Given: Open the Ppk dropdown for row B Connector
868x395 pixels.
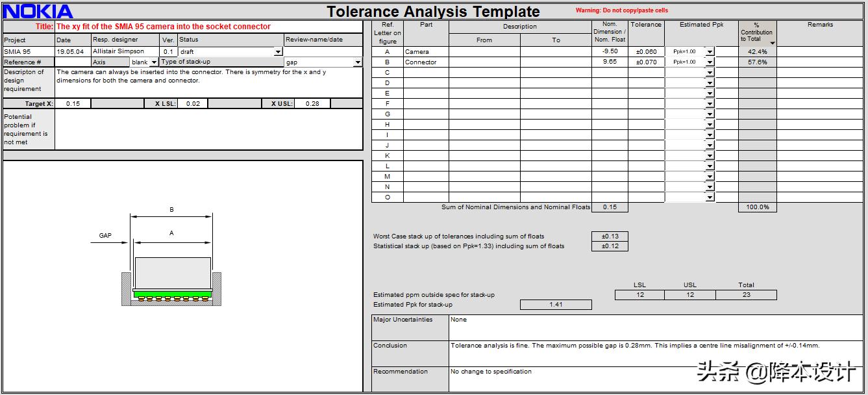Looking at the screenshot, I should 709,62.
